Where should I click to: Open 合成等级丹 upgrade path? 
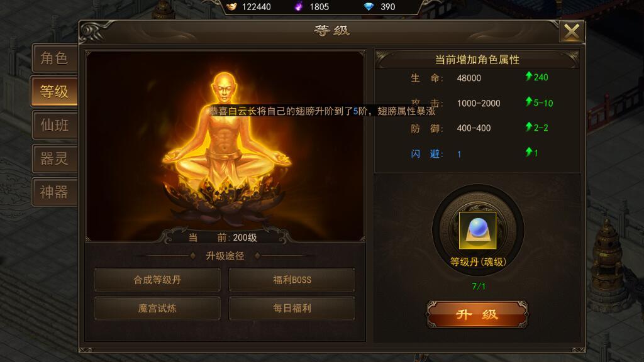pyautogui.click(x=157, y=280)
